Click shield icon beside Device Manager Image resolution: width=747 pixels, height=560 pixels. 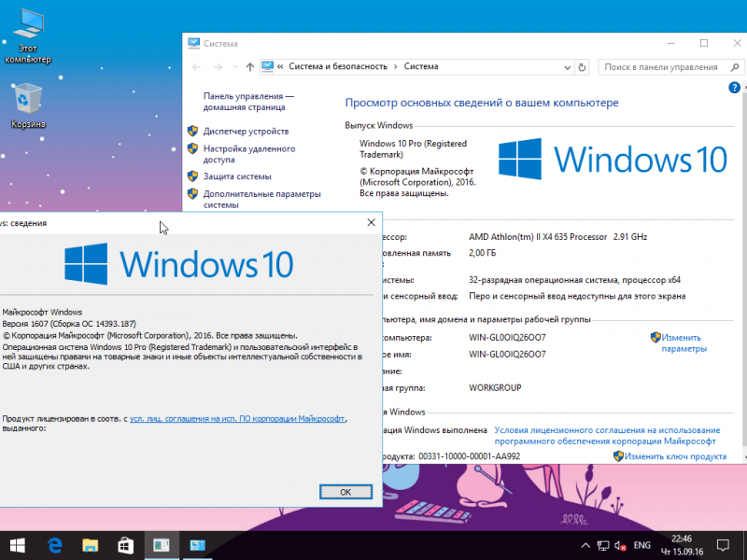click(192, 131)
